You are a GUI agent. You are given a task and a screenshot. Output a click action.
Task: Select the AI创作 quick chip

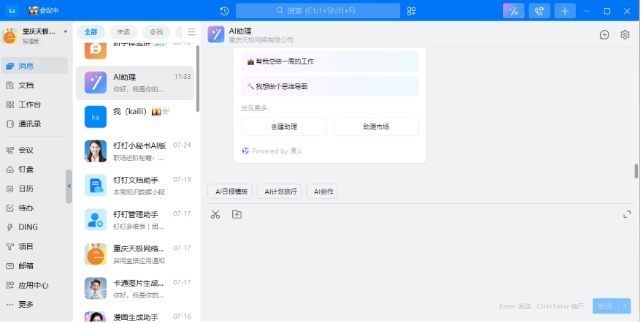coord(322,191)
